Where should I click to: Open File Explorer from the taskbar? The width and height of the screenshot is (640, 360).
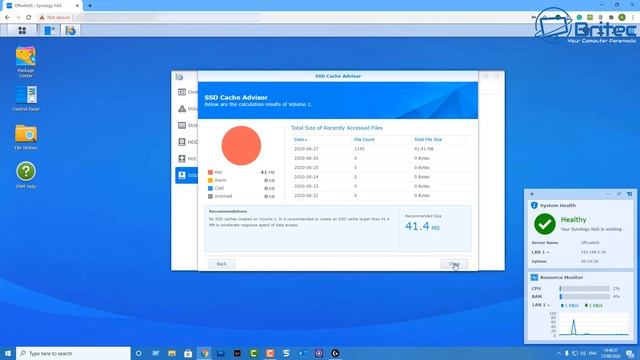[172, 353]
